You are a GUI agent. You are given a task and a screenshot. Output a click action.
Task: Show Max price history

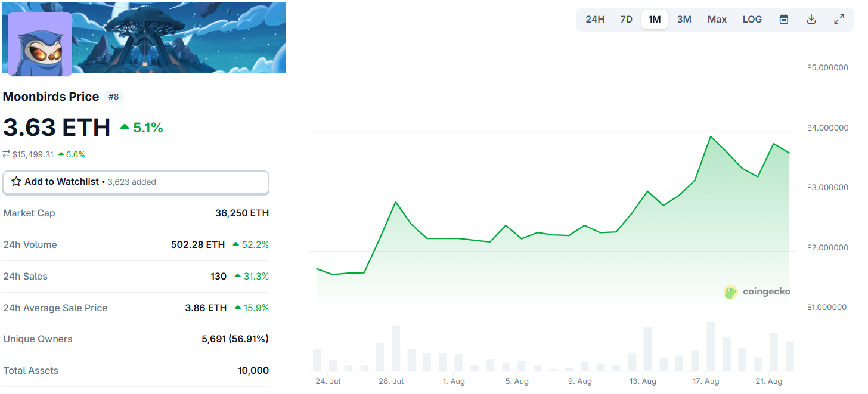pos(717,19)
